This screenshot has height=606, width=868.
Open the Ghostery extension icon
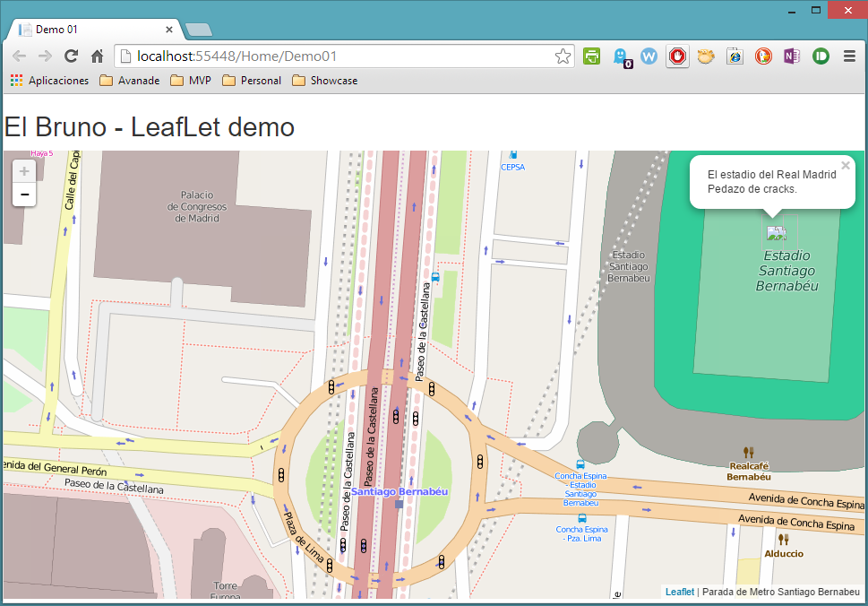(x=620, y=56)
